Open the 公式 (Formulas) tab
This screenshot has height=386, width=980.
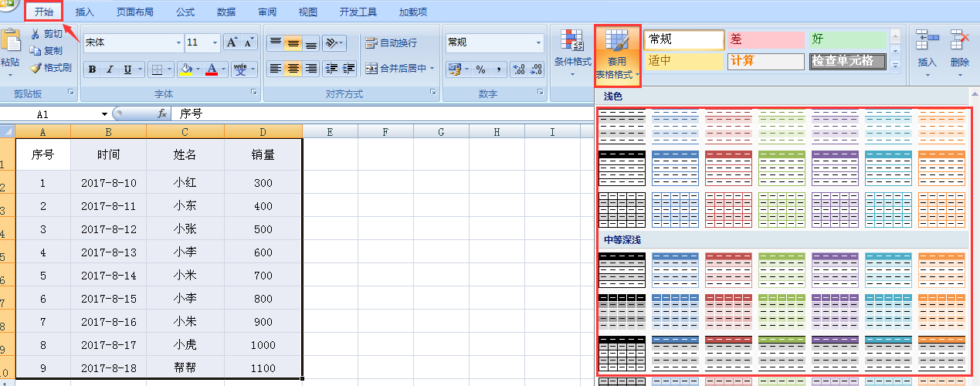pos(185,12)
